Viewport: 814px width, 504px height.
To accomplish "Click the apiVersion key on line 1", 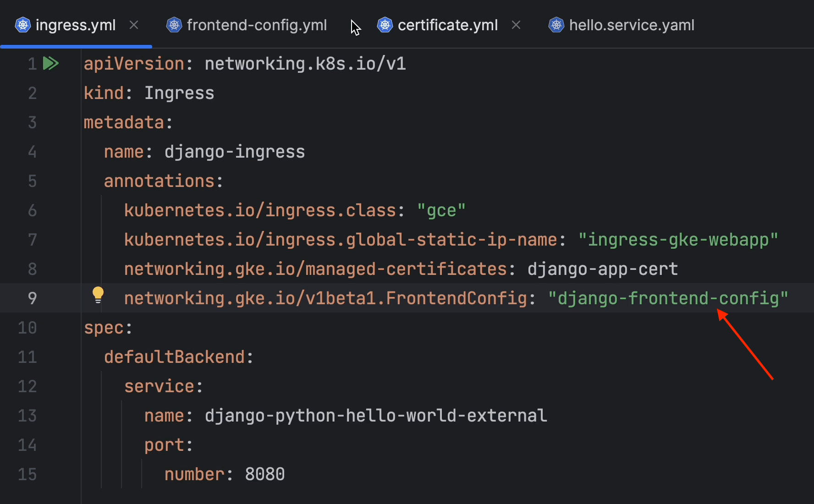I will click(134, 64).
